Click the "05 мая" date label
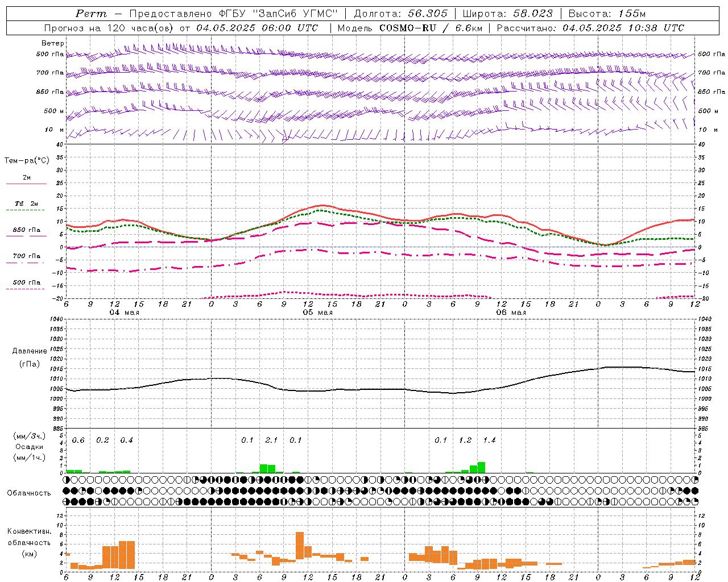Viewport: 728px width, 582px height. [x=317, y=313]
